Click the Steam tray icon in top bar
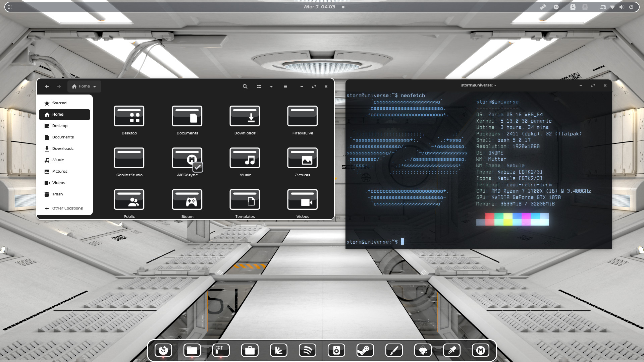Image resolution: width=644 pixels, height=362 pixels. pyautogui.click(x=543, y=7)
